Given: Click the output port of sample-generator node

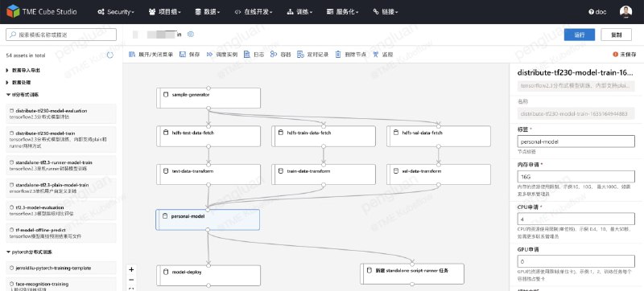Looking at the screenshot, I should [x=208, y=109].
